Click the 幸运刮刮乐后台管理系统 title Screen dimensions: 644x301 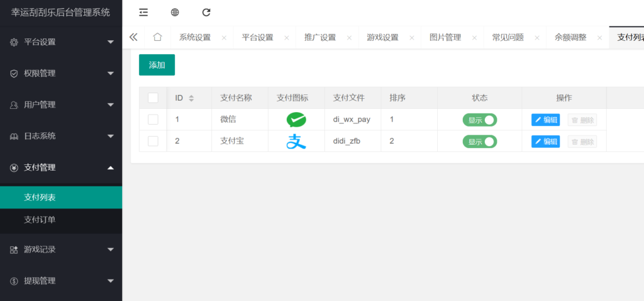[60, 13]
